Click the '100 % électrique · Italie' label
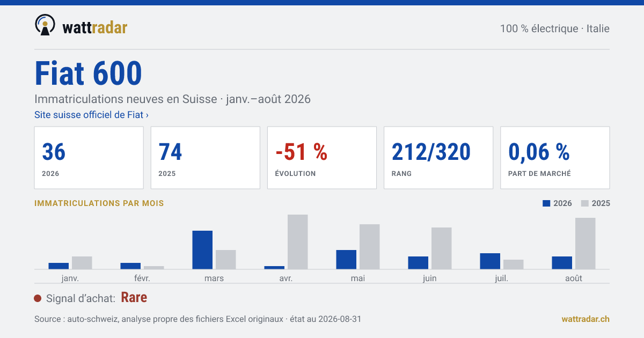Viewport: 644px width, 338px height. pos(555,28)
